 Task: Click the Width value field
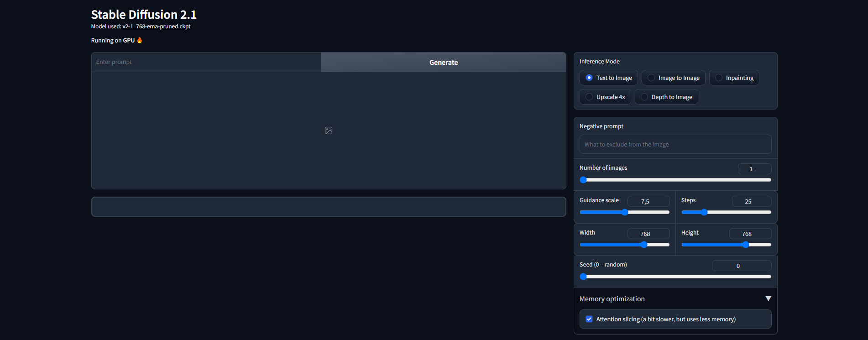(648, 234)
